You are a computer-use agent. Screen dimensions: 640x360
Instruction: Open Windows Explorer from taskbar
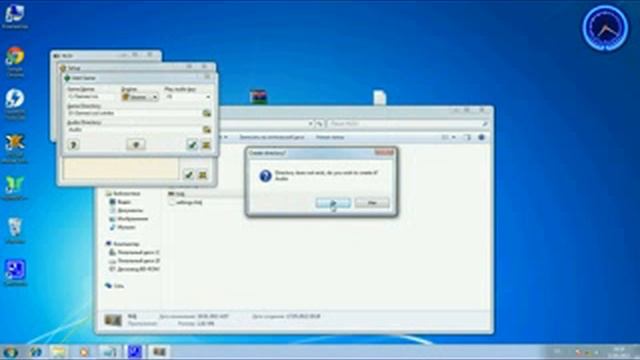(x=59, y=352)
